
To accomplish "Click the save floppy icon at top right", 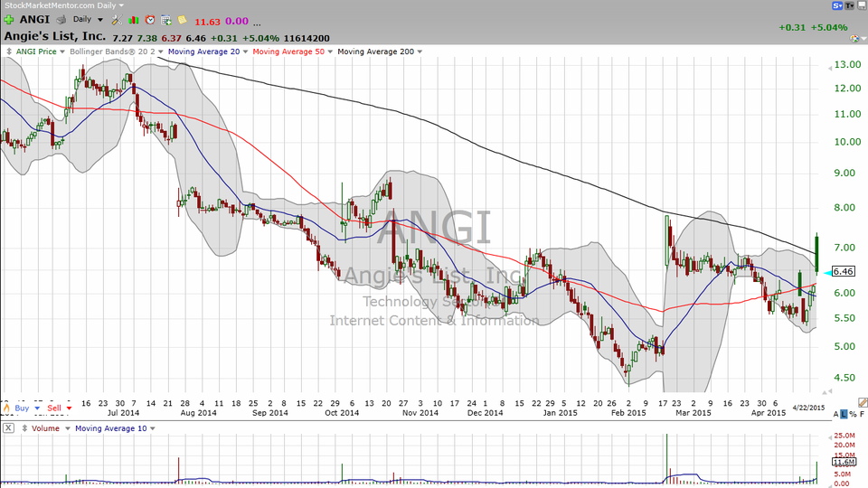I will [x=862, y=5].
